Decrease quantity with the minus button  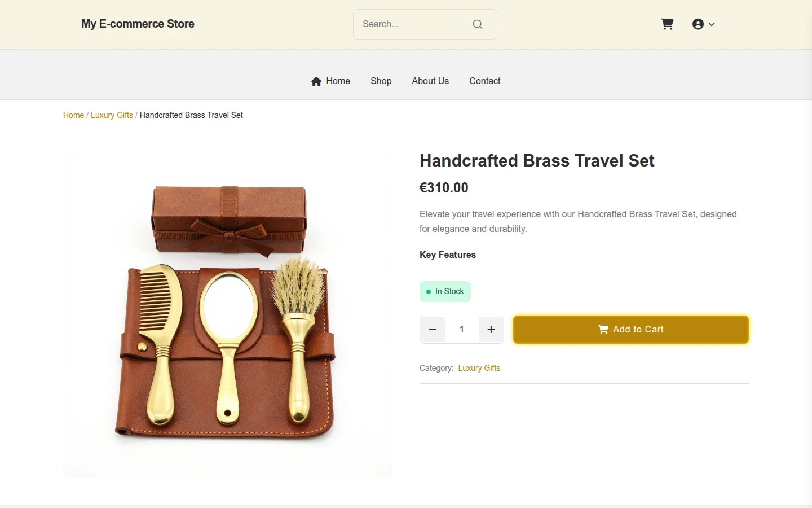tap(433, 330)
